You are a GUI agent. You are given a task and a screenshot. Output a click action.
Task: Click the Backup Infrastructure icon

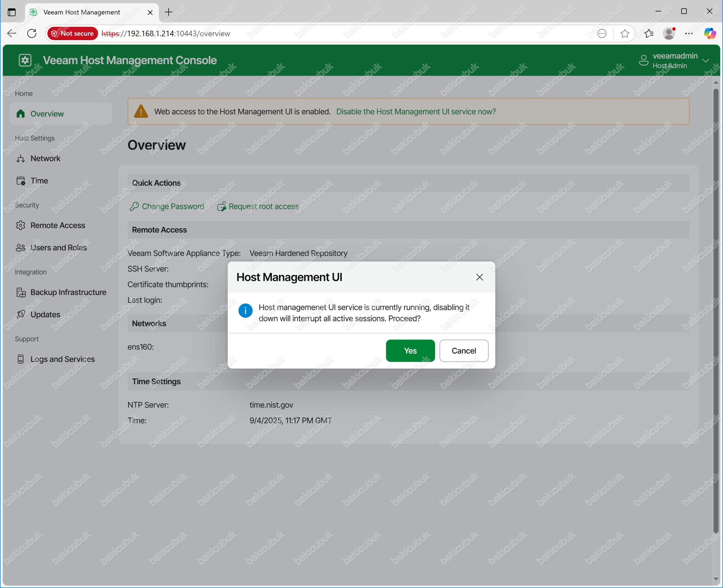pyautogui.click(x=21, y=292)
